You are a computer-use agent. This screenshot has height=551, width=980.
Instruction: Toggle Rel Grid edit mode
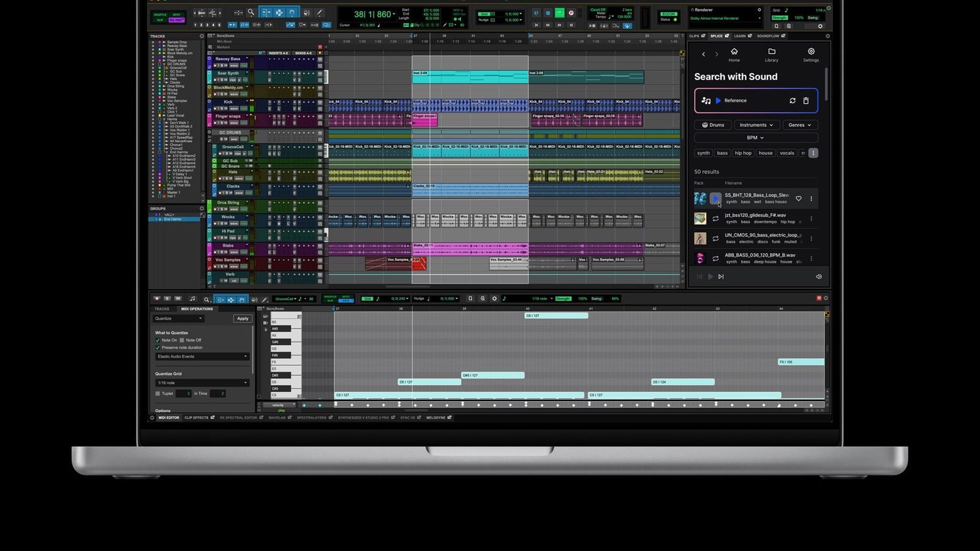point(176,20)
